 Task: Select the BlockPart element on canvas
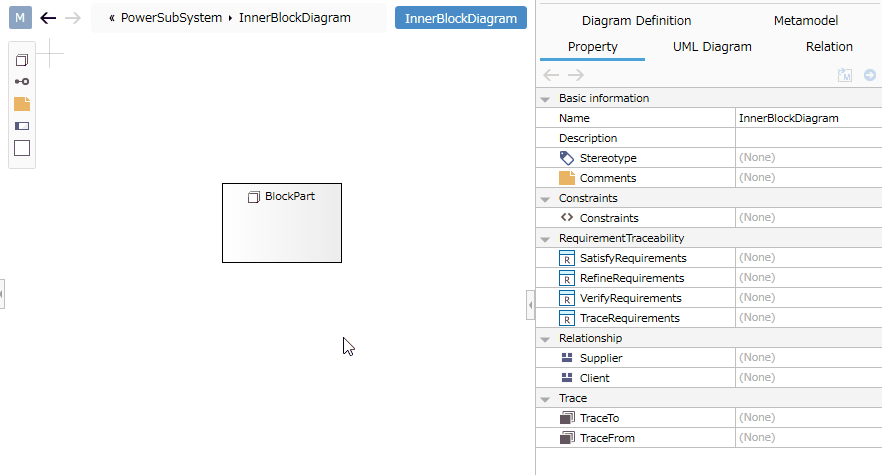tap(282, 223)
